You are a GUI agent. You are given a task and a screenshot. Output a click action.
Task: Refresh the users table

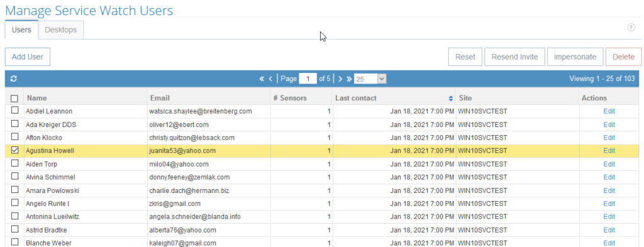pyautogui.click(x=13, y=79)
